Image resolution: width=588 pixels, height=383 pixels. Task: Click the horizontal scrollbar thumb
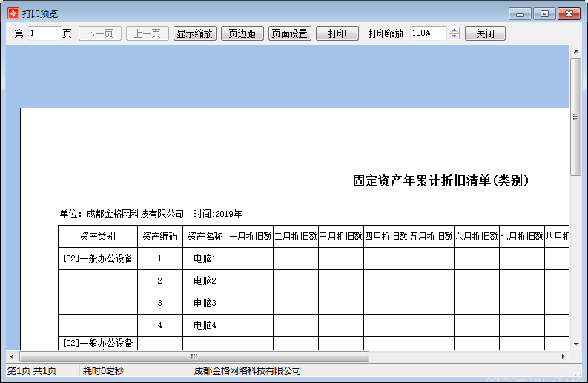point(193,357)
